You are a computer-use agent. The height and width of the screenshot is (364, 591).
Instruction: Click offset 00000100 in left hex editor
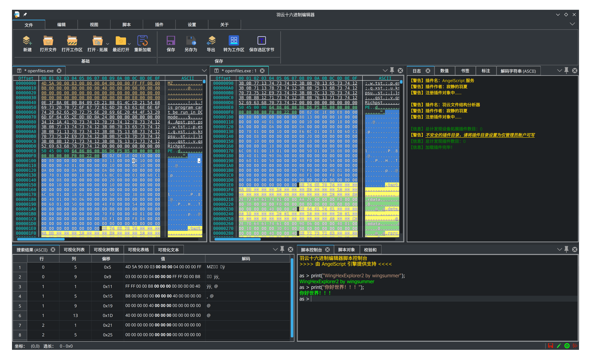(26, 161)
